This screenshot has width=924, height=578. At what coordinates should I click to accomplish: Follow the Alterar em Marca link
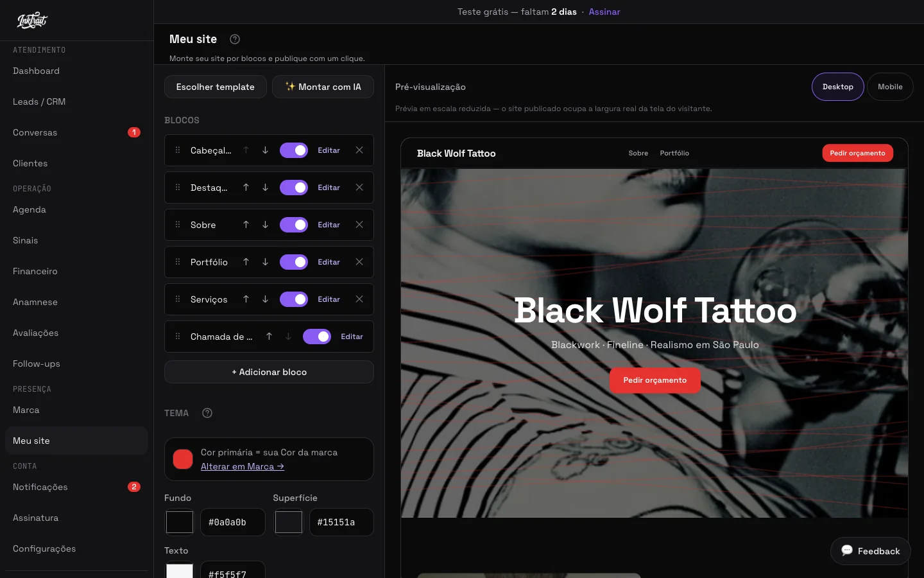(x=243, y=466)
